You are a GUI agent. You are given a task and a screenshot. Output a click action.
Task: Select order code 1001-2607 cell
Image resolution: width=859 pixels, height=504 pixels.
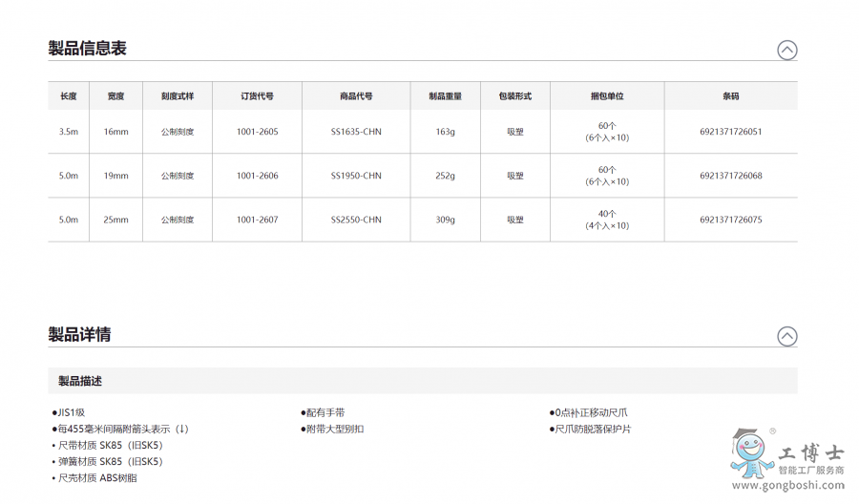(257, 220)
